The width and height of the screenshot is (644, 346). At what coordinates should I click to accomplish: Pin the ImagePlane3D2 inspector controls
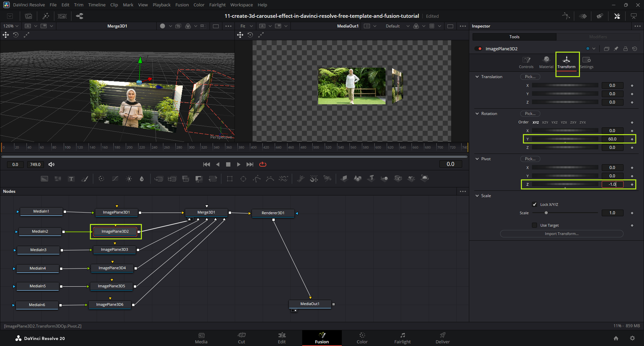616,49
